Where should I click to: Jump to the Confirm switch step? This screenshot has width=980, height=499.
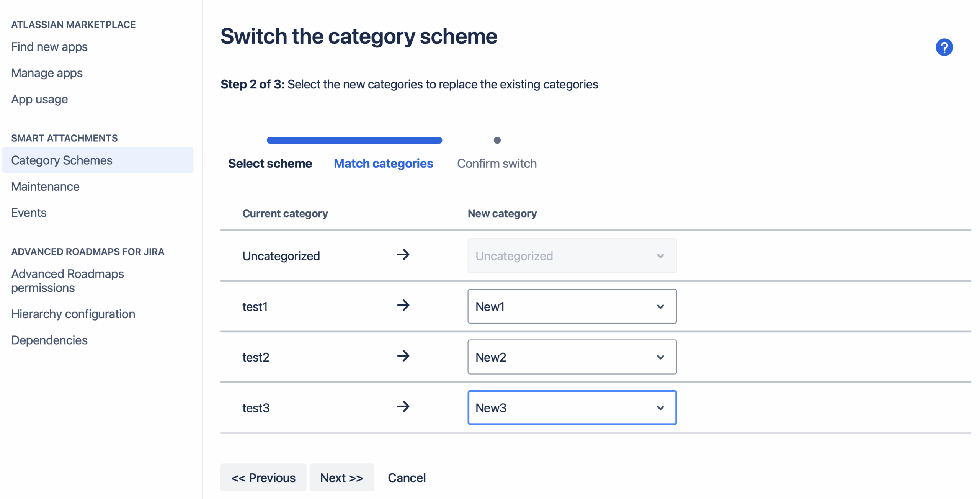[497, 164]
